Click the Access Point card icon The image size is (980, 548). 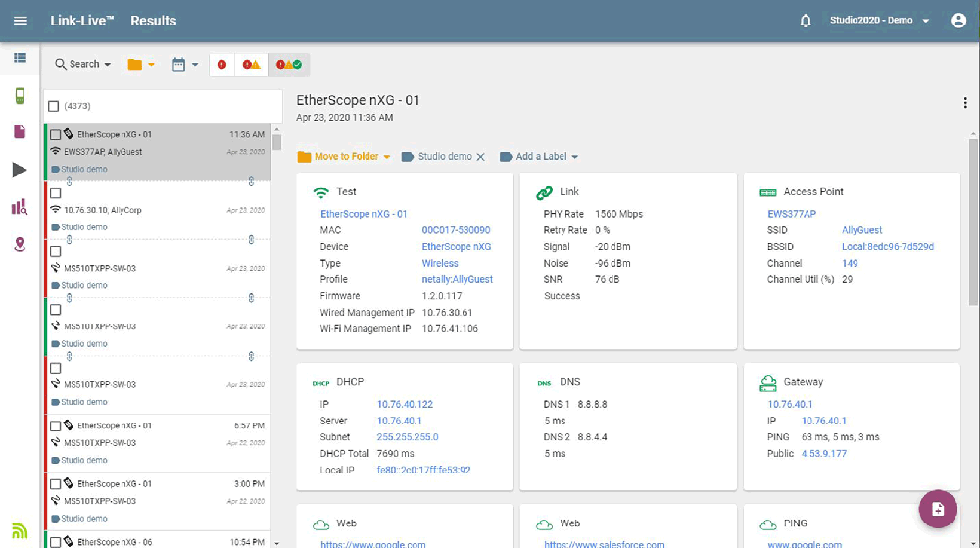(x=768, y=192)
